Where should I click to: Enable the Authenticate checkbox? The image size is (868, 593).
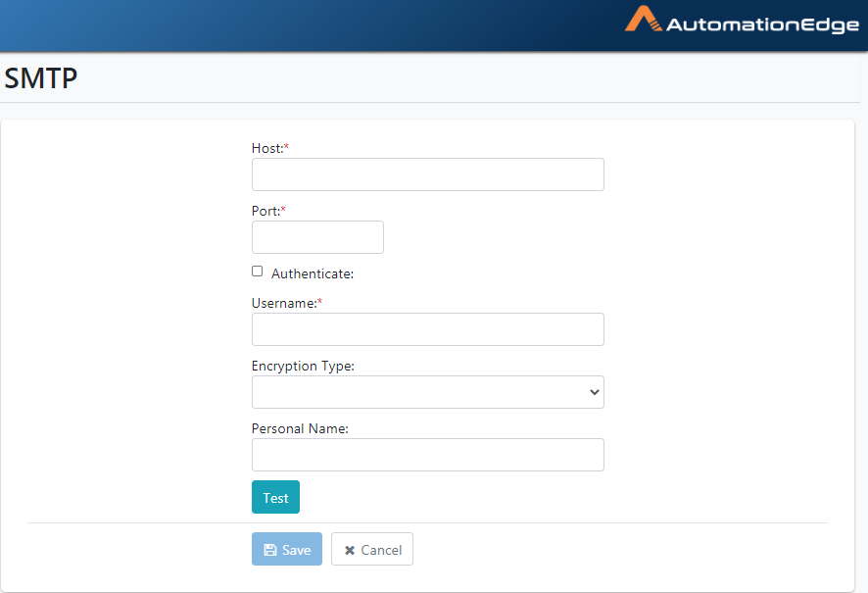(257, 272)
